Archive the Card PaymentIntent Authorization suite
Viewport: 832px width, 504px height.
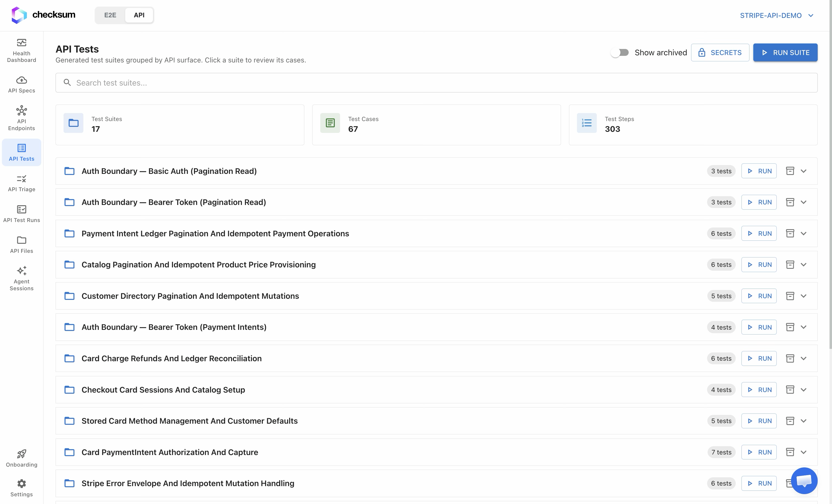(x=790, y=452)
